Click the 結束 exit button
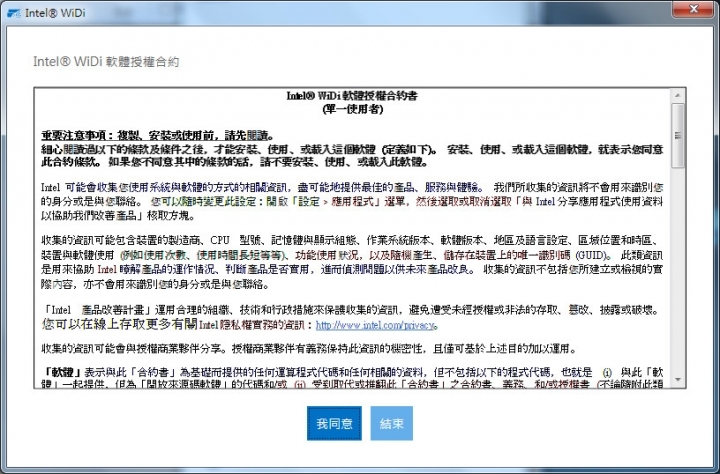This screenshot has height=474, width=720. click(392, 423)
